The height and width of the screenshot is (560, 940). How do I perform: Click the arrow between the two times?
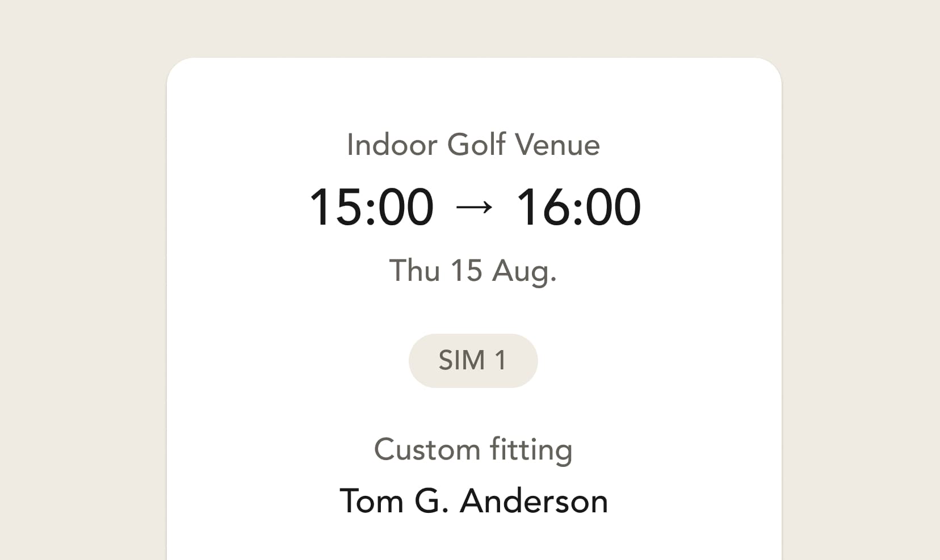tap(475, 208)
